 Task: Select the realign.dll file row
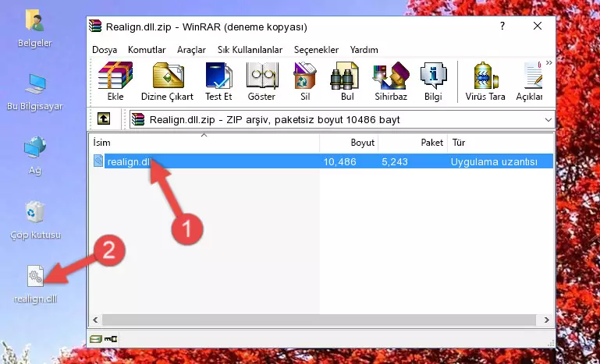(x=321, y=161)
